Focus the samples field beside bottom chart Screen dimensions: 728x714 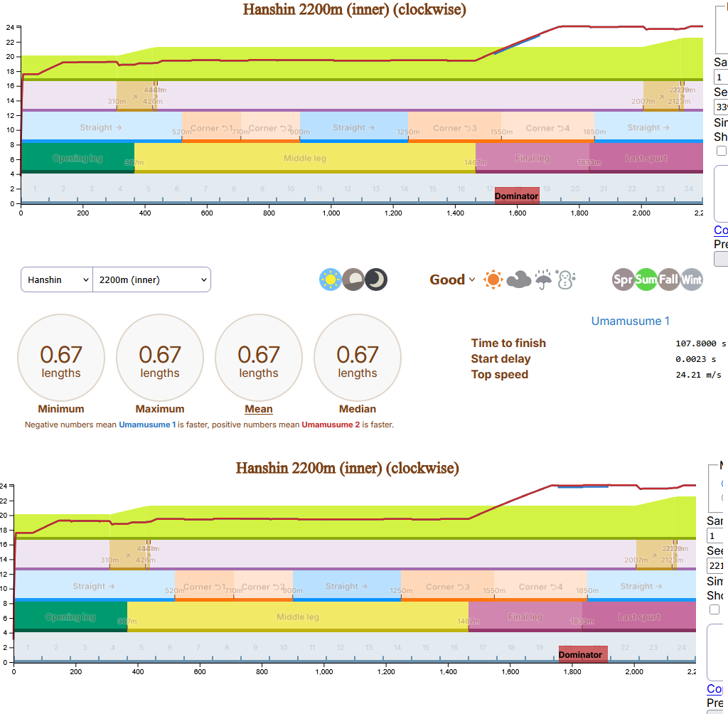[715, 535]
